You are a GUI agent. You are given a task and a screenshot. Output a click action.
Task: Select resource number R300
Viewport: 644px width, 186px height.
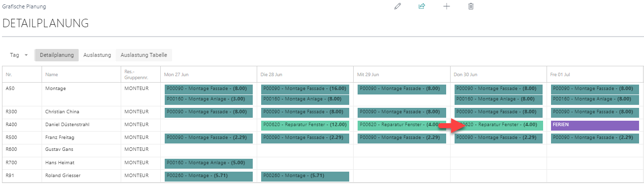[11, 112]
